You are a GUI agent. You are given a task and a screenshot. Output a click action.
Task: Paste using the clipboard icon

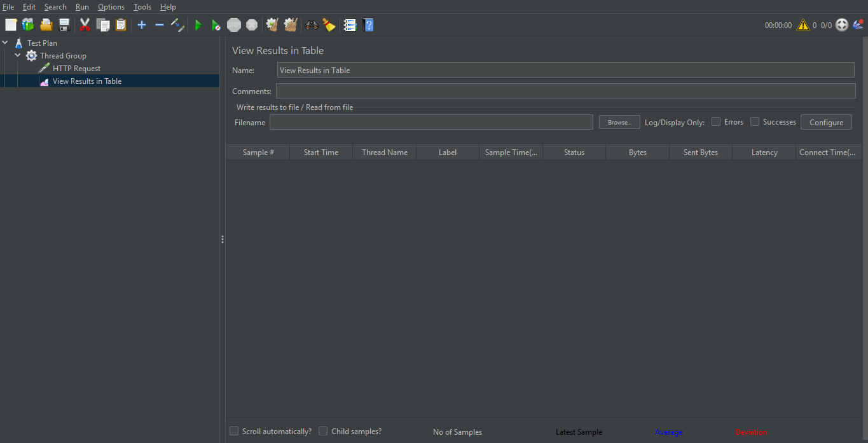121,25
